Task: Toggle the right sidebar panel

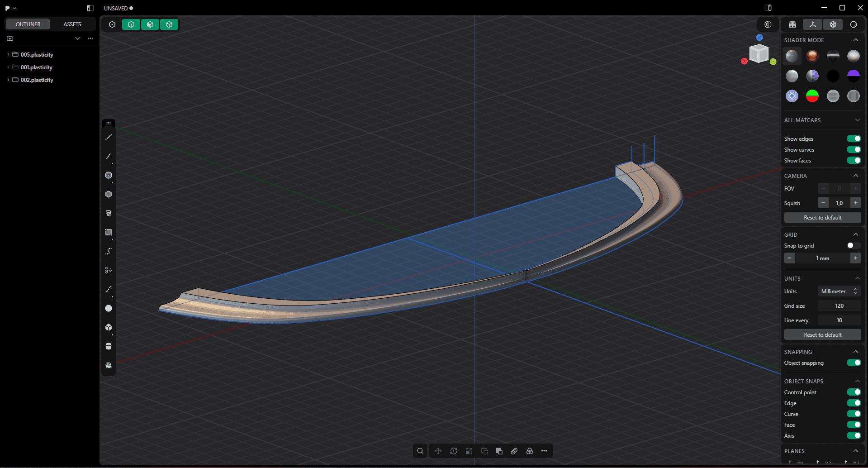Action: pos(768,8)
